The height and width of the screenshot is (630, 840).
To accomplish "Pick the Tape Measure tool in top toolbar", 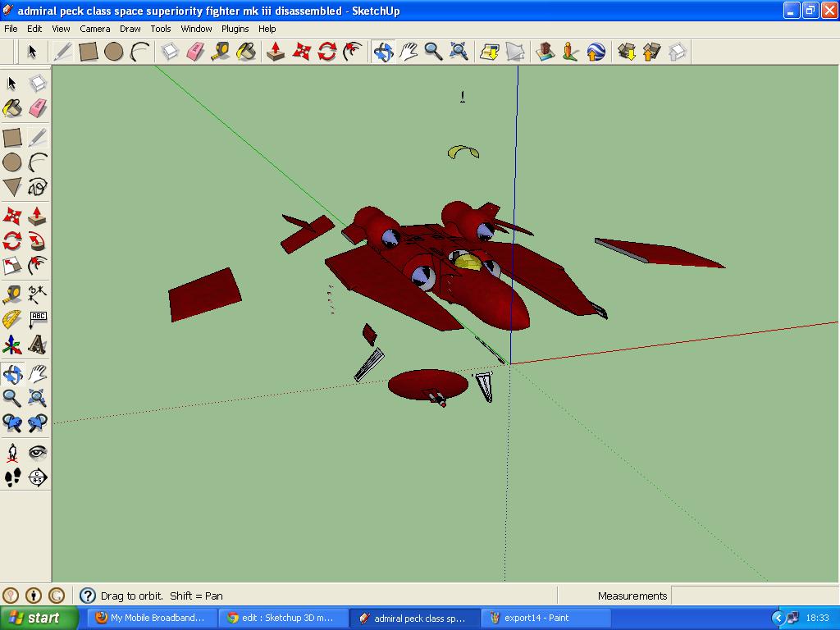I will click(220, 52).
